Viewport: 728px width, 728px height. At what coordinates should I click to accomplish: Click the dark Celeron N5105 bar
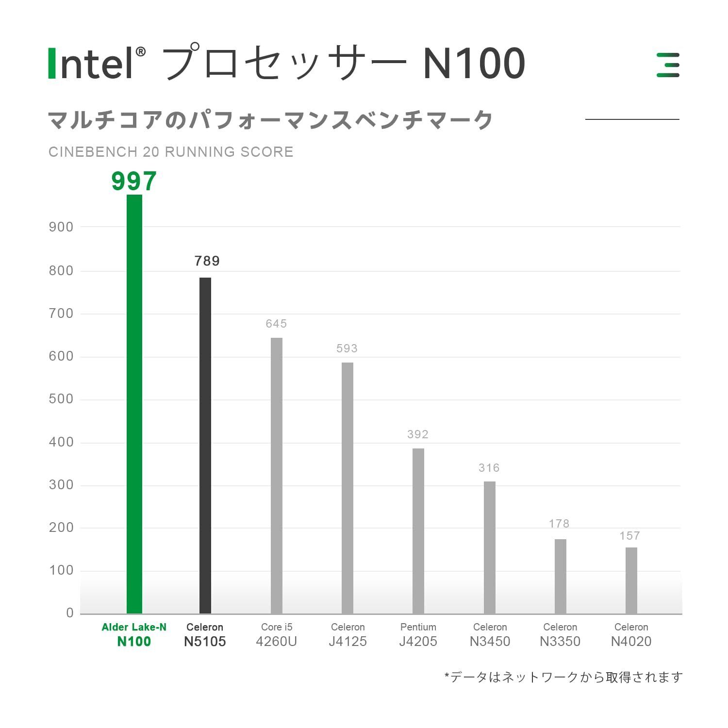point(205,445)
